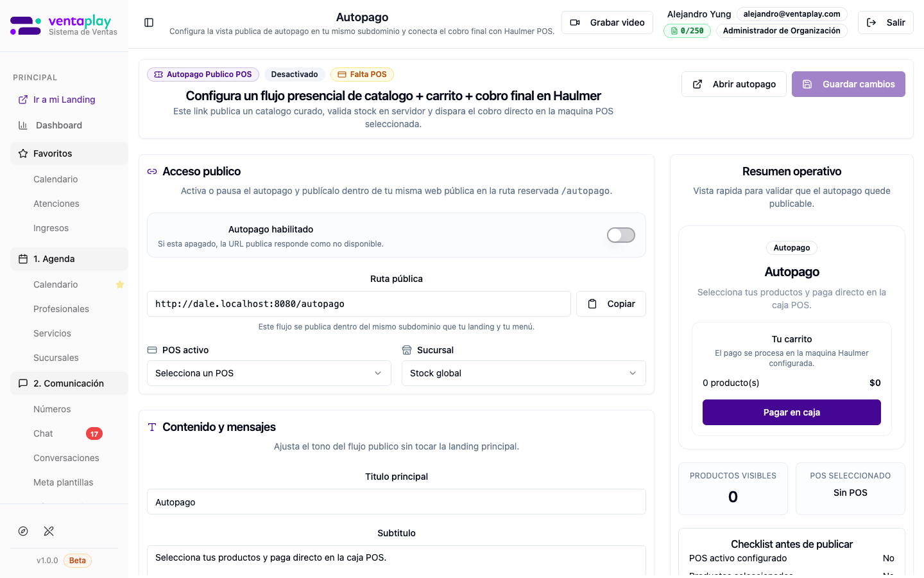Open the POS activo dropdown
924x578 pixels.
269,373
